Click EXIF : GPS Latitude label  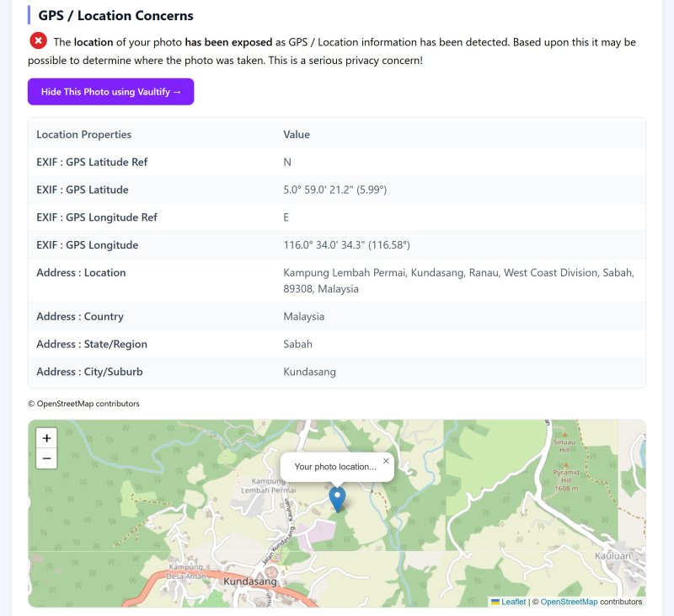pos(83,190)
